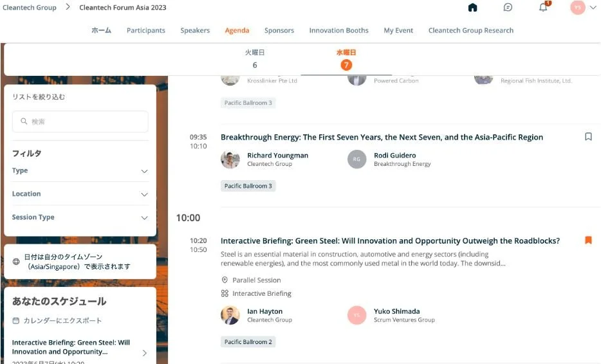Viewport: 601px width, 364px height.
Task: View Yuko Shimada speaker avatar
Action: pos(357,315)
